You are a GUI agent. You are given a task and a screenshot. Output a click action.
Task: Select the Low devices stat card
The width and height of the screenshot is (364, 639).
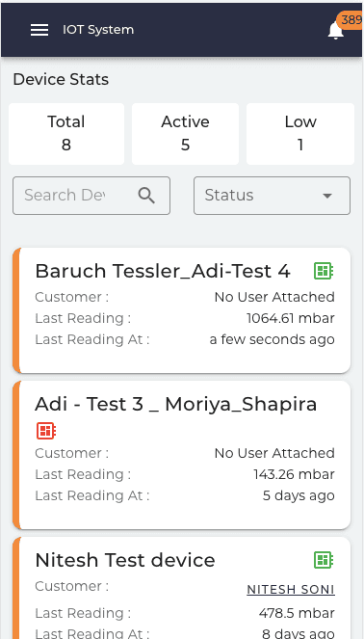[x=300, y=134]
